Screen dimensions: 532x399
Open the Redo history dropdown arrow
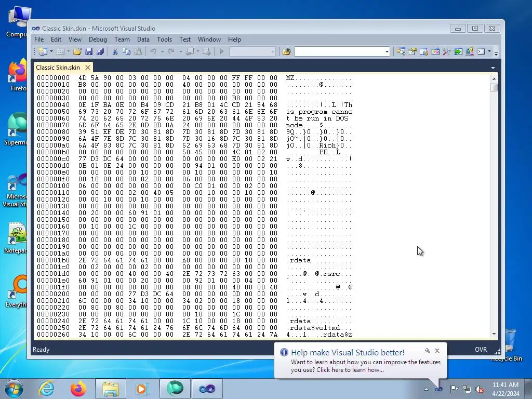click(x=180, y=51)
